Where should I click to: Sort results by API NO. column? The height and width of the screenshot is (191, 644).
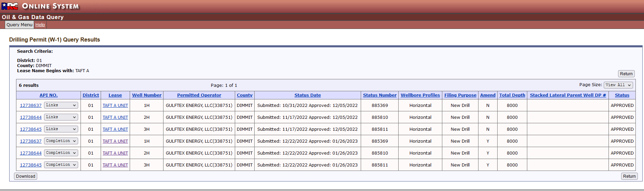pos(48,95)
